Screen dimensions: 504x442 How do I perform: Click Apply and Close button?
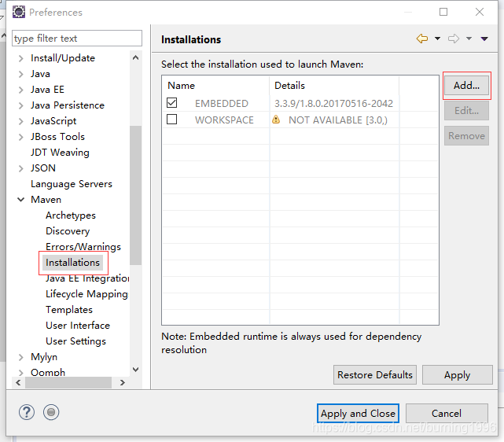[x=358, y=414]
